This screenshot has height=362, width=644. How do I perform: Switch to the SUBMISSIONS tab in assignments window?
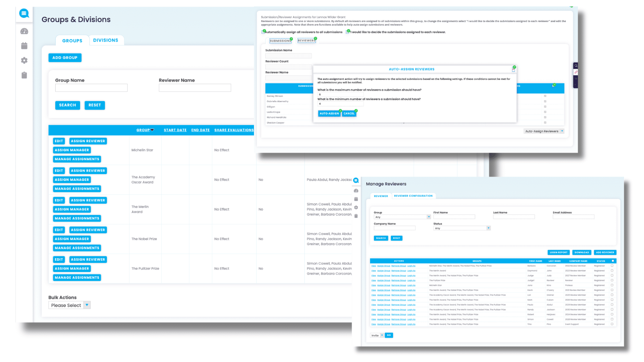click(280, 41)
